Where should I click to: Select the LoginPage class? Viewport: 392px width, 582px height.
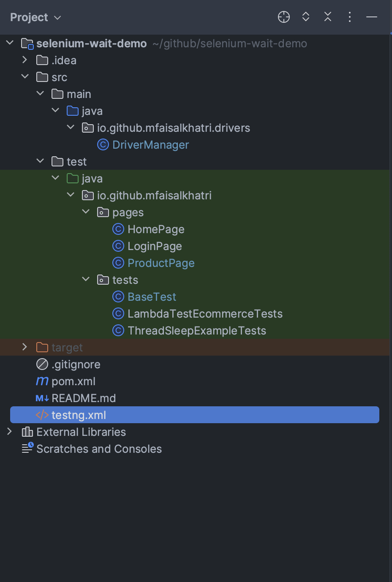[155, 246]
